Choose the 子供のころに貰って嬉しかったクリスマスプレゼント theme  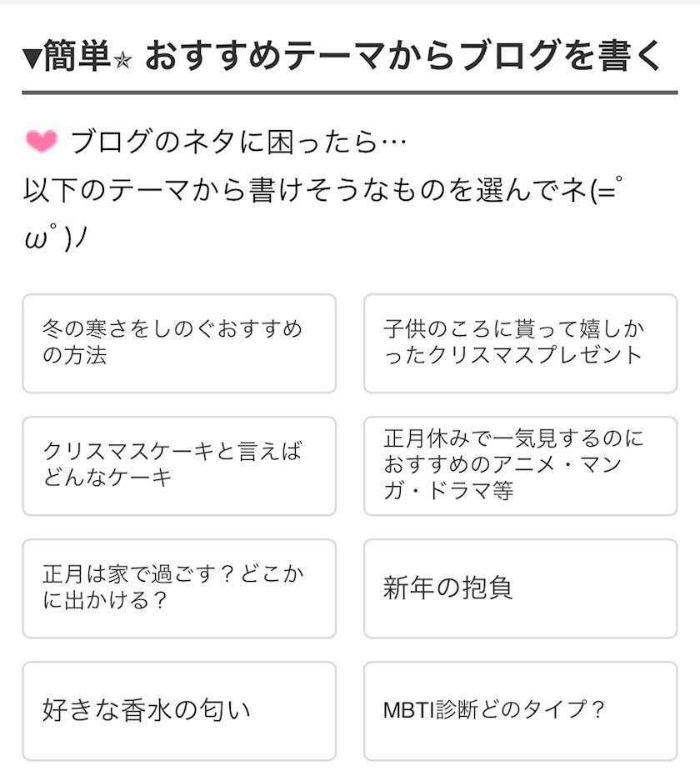pyautogui.click(x=520, y=343)
